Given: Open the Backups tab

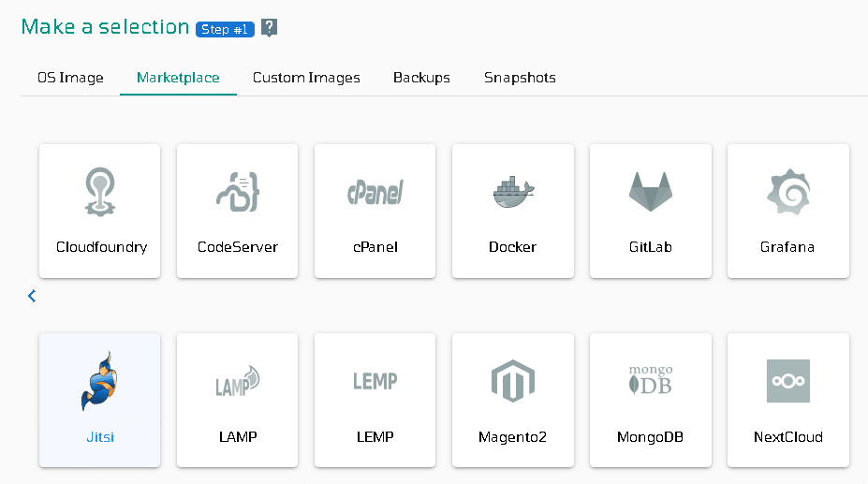Looking at the screenshot, I should coord(421,78).
